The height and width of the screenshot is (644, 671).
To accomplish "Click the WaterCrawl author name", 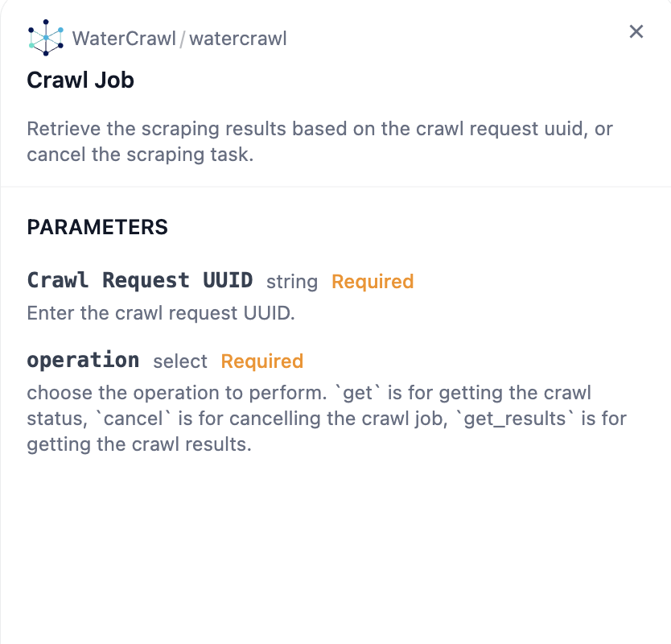I will [124, 38].
